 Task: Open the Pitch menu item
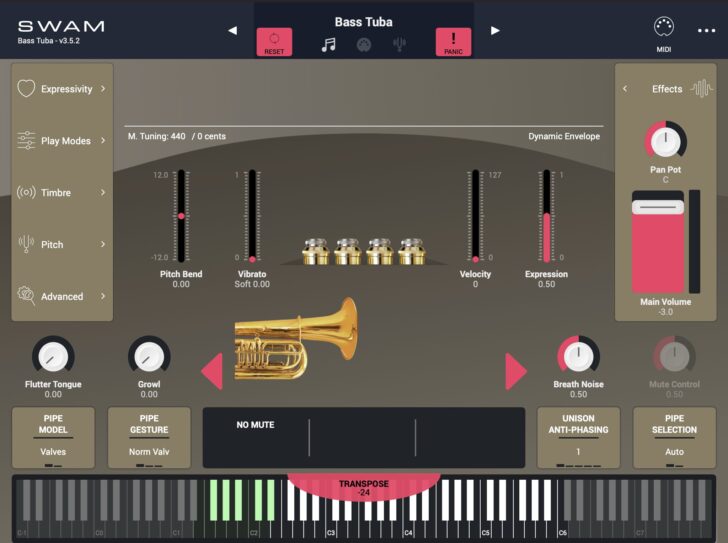pyautogui.click(x=62, y=245)
